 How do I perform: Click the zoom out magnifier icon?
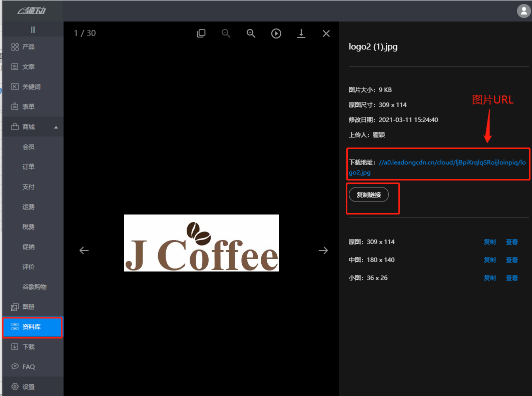coord(226,33)
